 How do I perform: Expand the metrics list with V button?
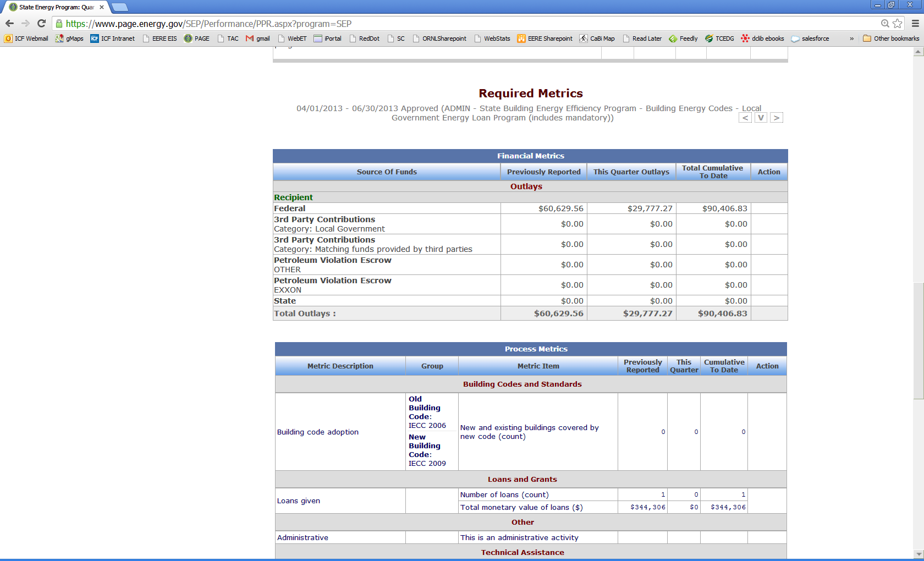pyautogui.click(x=761, y=118)
